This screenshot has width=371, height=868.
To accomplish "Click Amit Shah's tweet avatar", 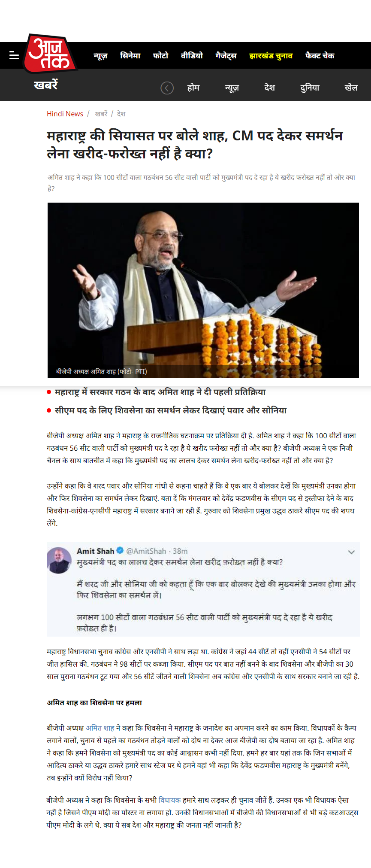I will click(x=59, y=560).
